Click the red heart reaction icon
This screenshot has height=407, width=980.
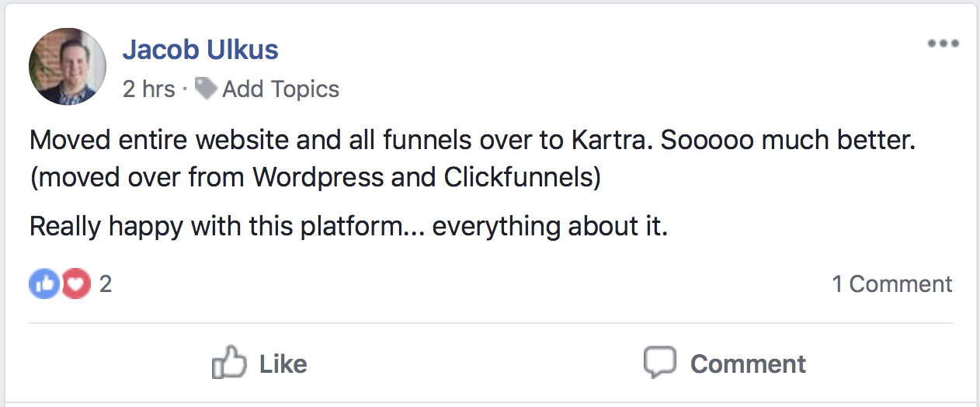pos(75,284)
